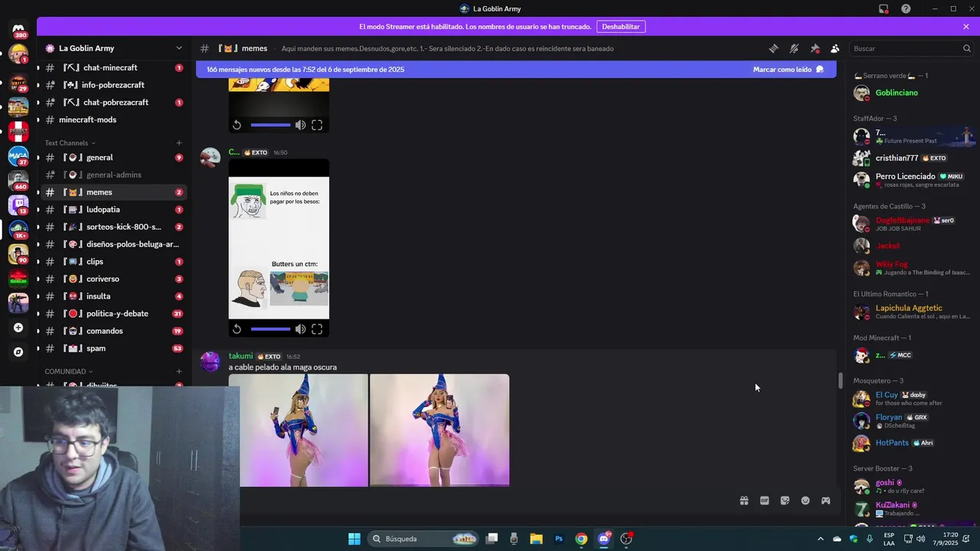Click Windows Start button

(x=354, y=539)
